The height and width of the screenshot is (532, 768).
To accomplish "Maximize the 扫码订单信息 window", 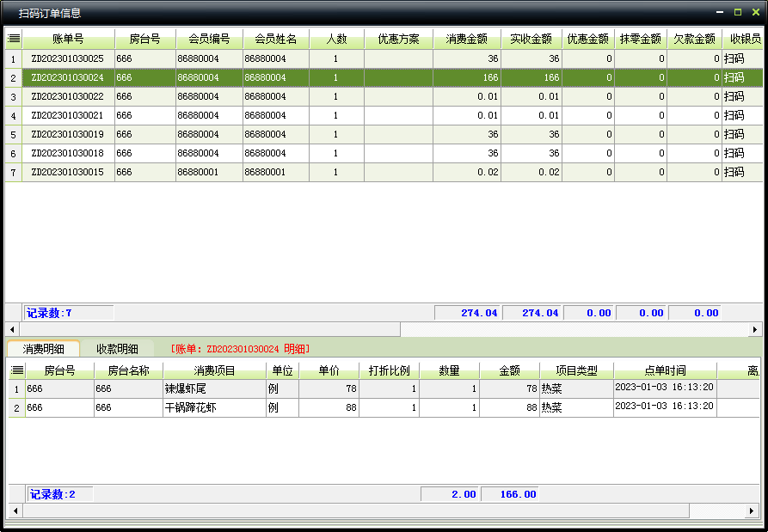I will coord(738,12).
